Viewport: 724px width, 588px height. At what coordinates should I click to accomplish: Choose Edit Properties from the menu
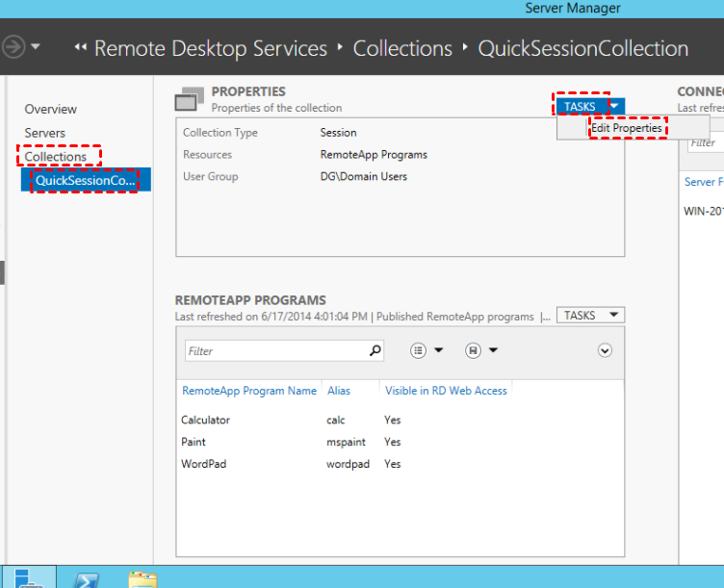click(x=627, y=128)
